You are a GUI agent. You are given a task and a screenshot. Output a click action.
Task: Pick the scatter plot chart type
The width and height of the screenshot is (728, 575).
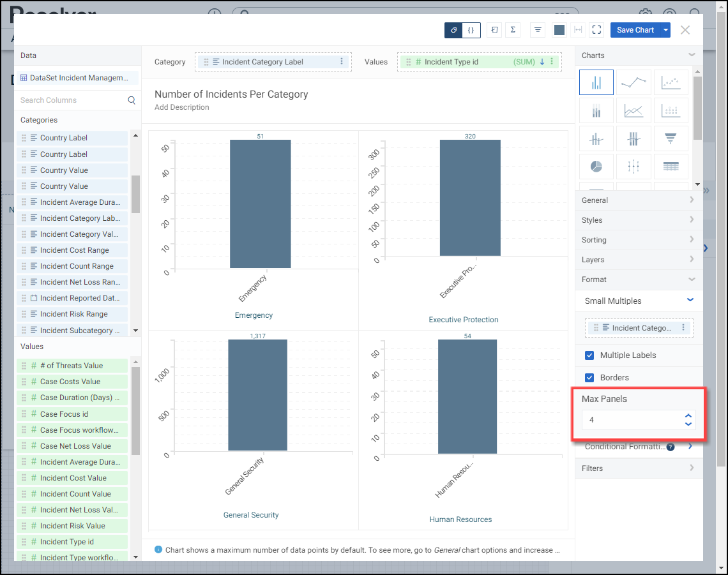[x=671, y=82]
